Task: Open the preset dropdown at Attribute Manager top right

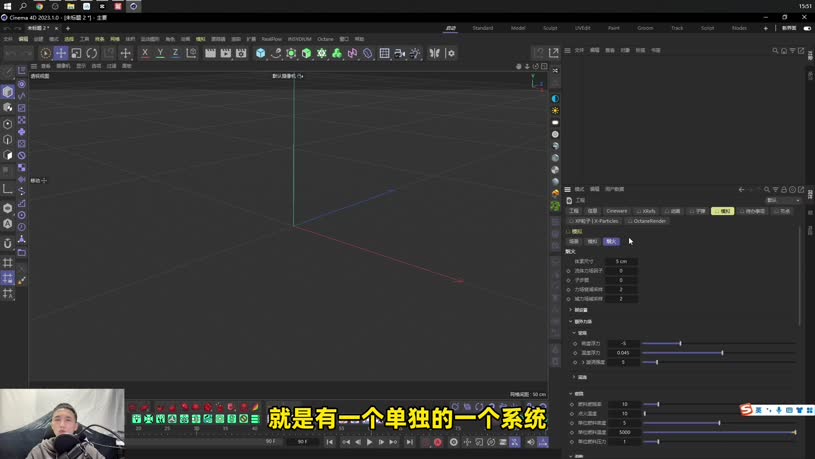Action: pyautogui.click(x=783, y=200)
